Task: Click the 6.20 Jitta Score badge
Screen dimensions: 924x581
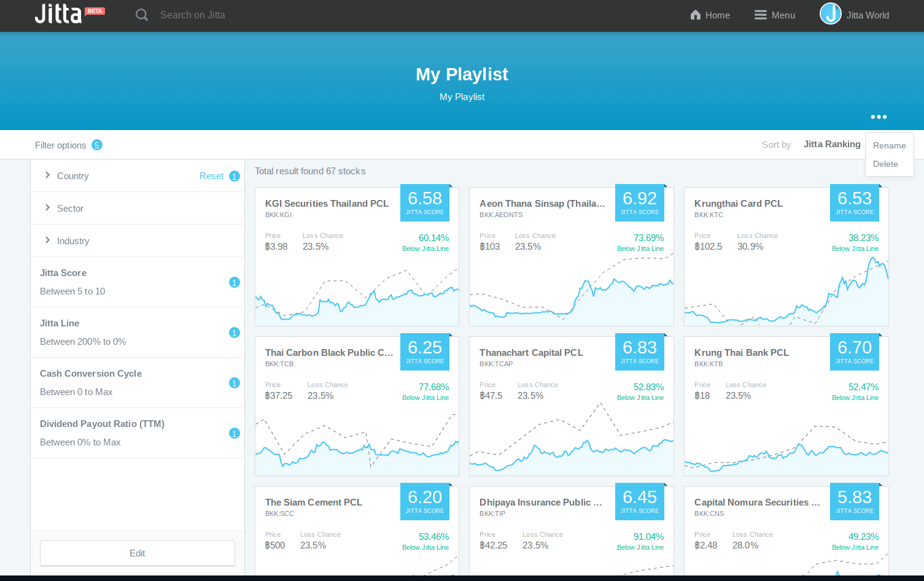Action: click(425, 502)
